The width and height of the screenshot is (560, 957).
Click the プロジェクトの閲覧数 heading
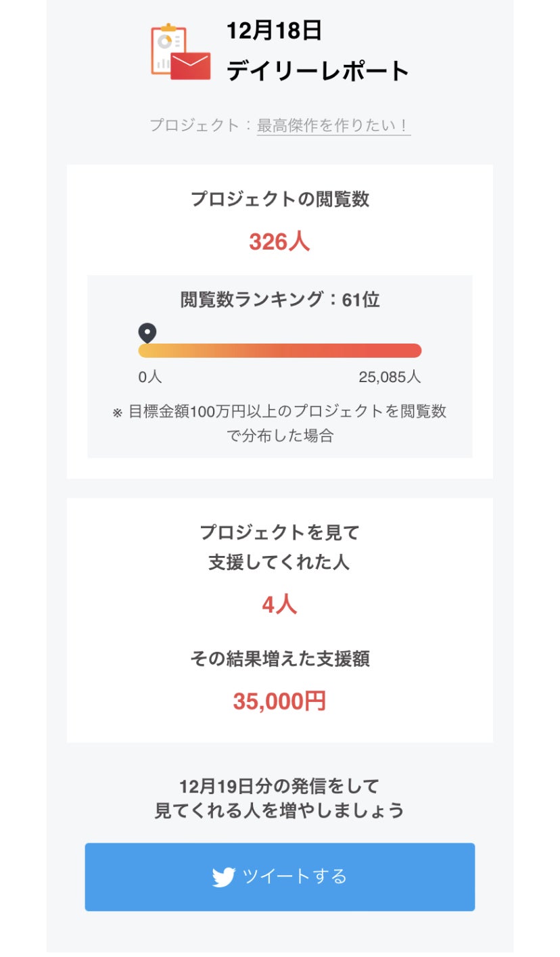click(x=279, y=200)
